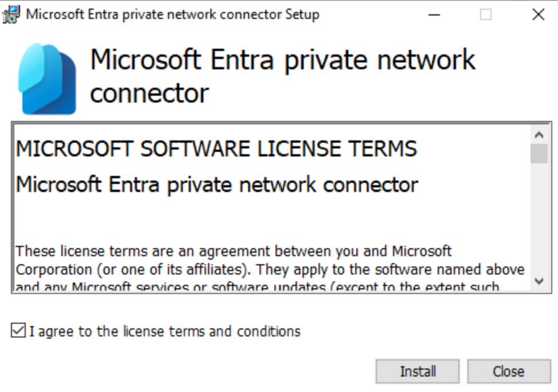The height and width of the screenshot is (392, 558).
Task: Start installation with the Install button
Action: (x=418, y=371)
